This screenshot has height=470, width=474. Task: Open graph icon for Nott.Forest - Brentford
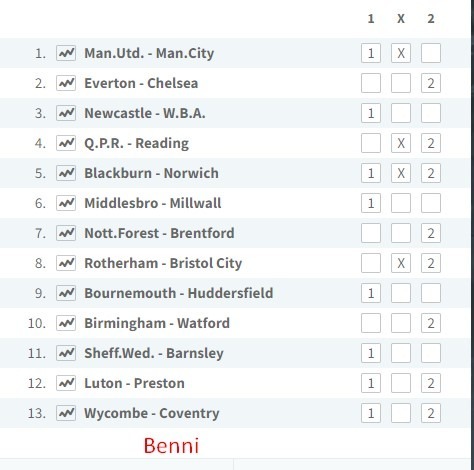[x=66, y=233]
